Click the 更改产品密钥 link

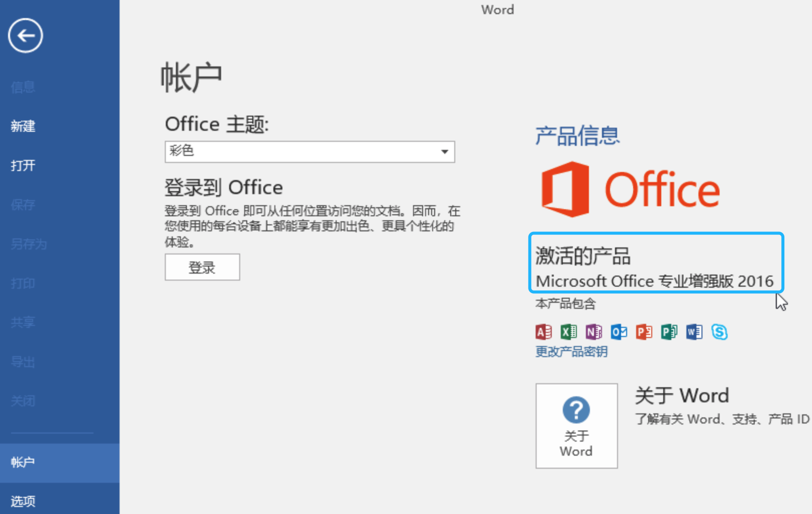571,352
